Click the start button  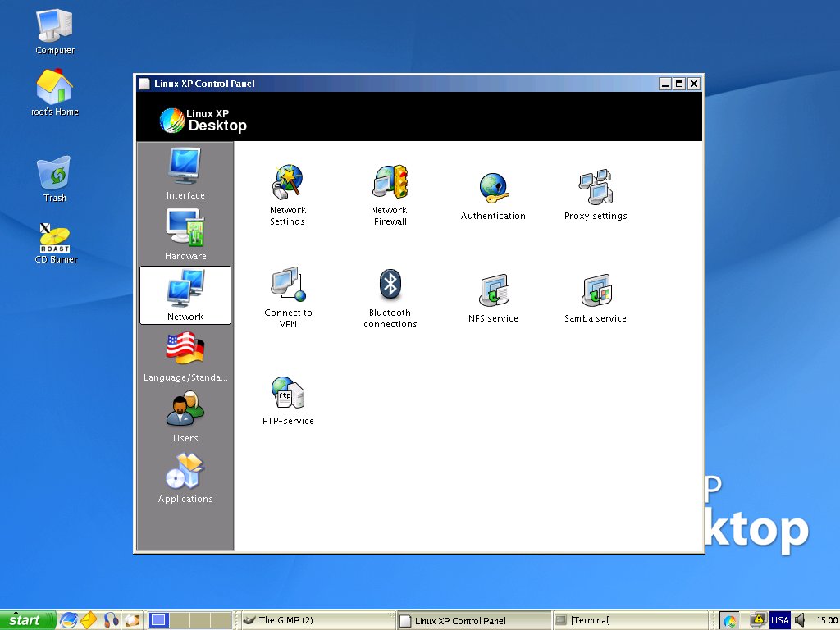(28, 620)
